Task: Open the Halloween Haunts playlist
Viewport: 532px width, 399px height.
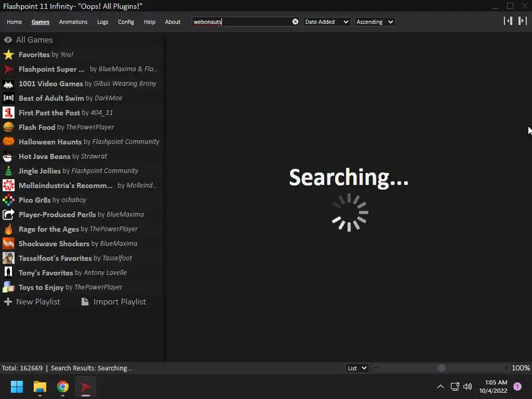Action: pyautogui.click(x=82, y=142)
